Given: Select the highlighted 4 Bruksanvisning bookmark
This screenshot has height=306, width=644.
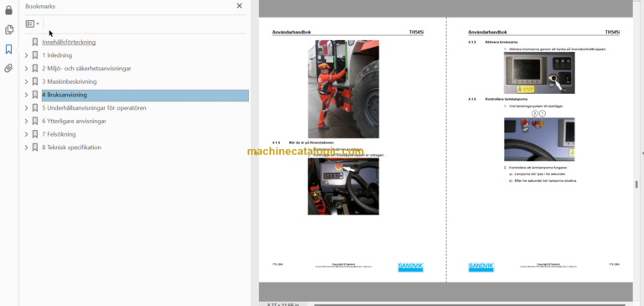Looking at the screenshot, I should pos(145,95).
